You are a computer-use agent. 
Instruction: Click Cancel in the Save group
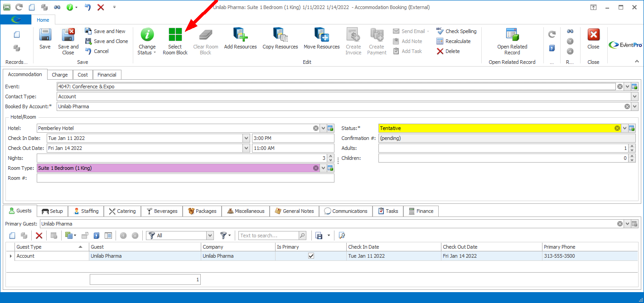pyautogui.click(x=97, y=51)
